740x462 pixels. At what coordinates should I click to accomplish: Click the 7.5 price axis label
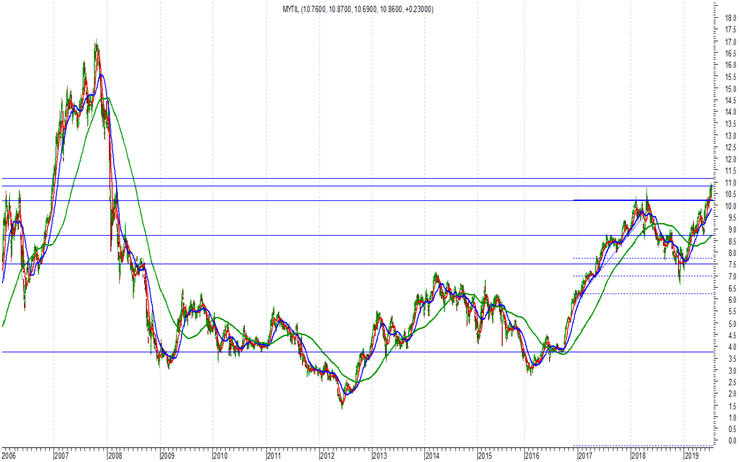(x=732, y=265)
